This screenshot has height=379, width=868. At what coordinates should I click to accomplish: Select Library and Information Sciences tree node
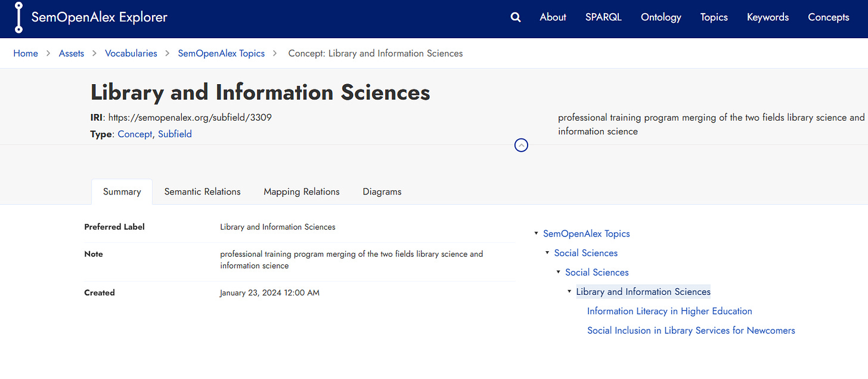click(x=643, y=292)
